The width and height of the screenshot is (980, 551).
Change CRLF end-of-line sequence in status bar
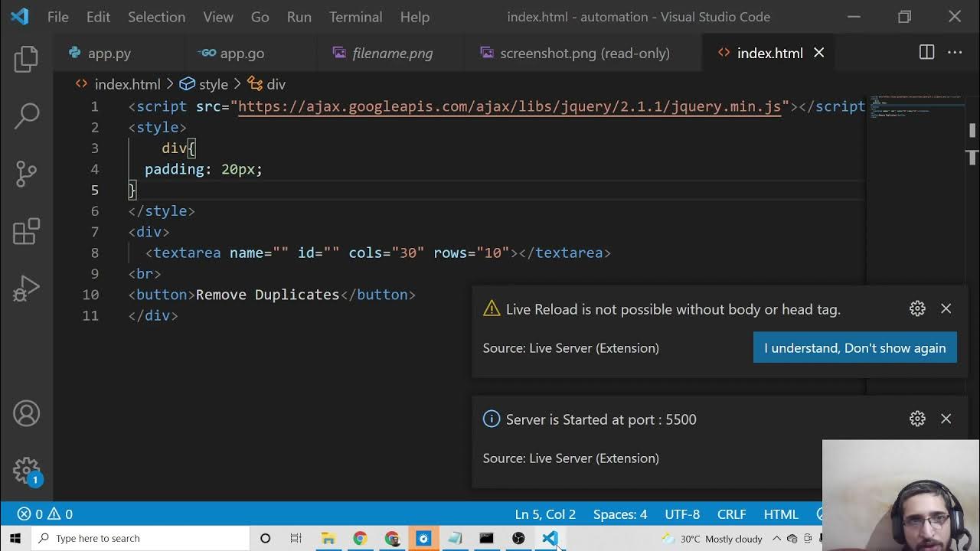click(731, 514)
